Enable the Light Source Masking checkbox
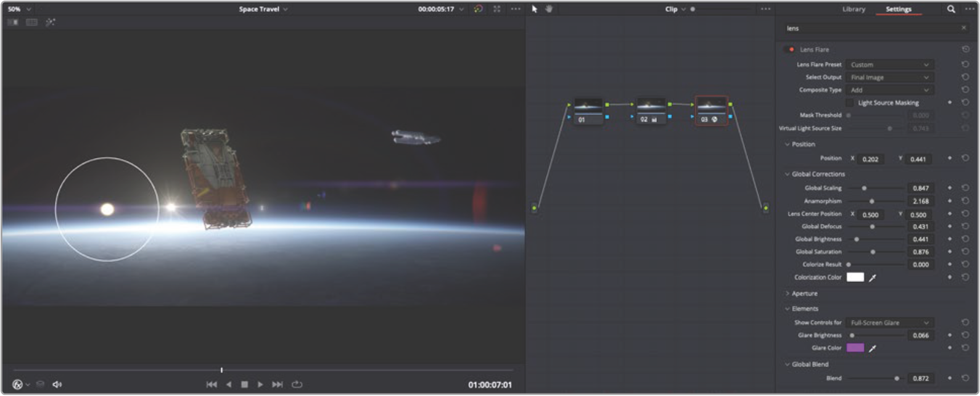The width and height of the screenshot is (980, 396). tap(850, 103)
